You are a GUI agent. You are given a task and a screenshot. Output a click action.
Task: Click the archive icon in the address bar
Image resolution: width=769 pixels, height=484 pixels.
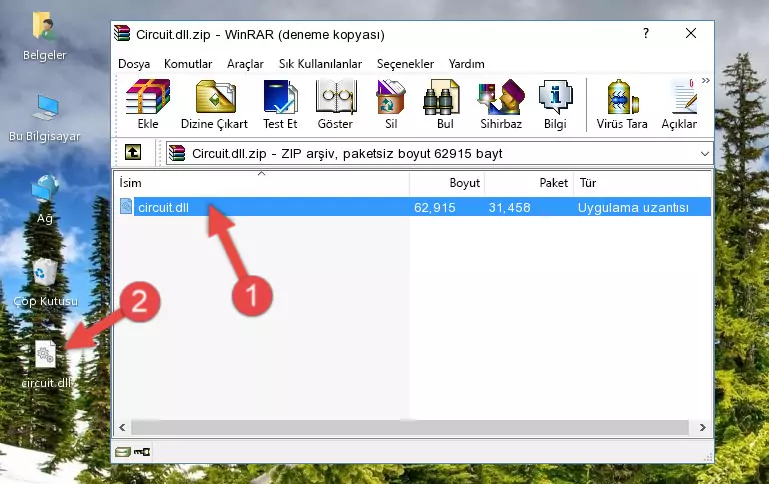[177, 153]
